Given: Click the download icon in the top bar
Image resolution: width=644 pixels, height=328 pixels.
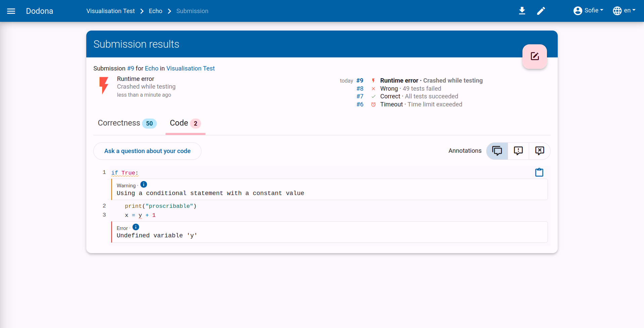Looking at the screenshot, I should click(x=522, y=11).
